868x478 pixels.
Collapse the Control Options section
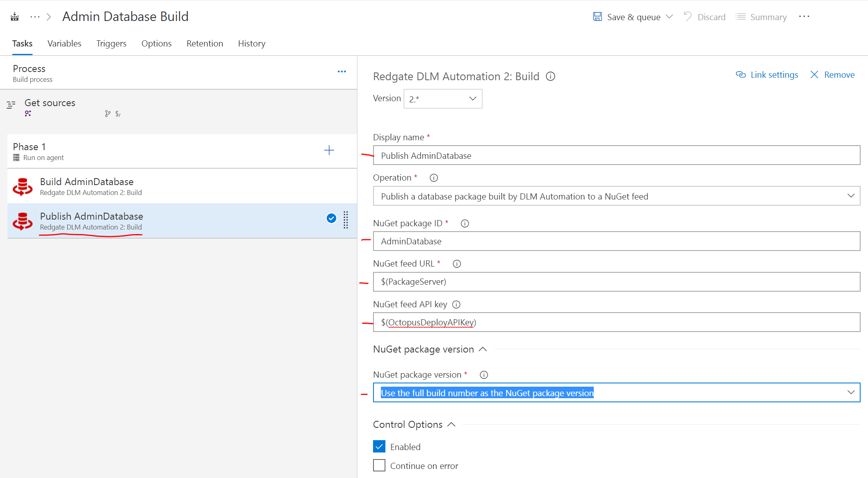tap(451, 425)
